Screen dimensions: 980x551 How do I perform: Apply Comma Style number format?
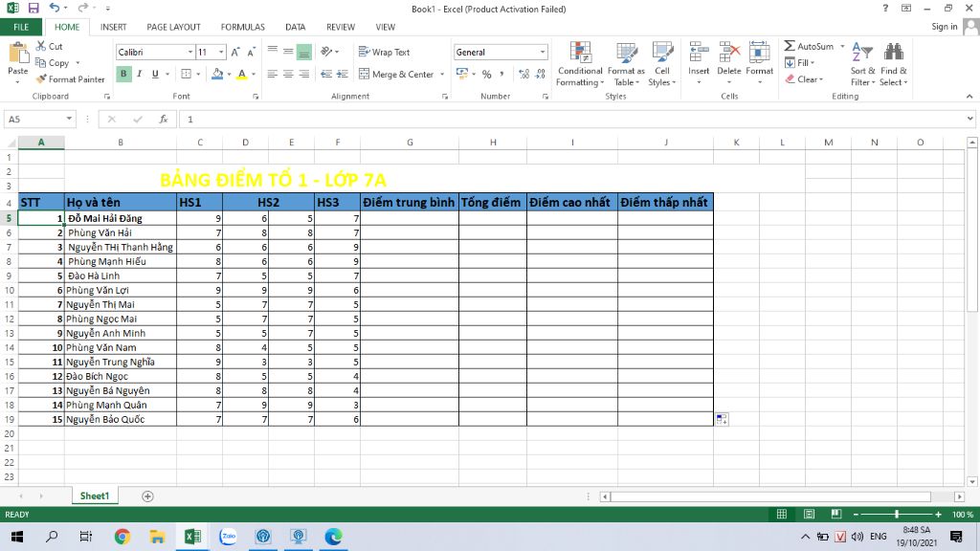501,74
